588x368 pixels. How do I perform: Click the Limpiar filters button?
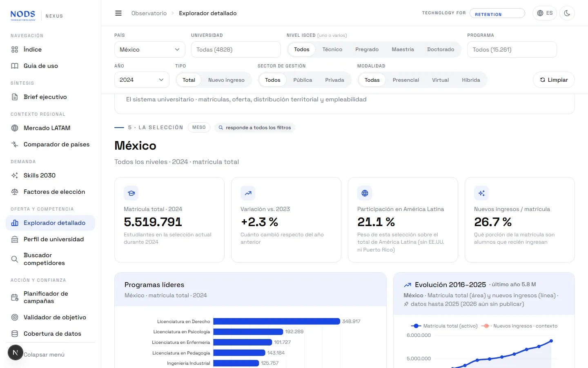click(554, 80)
